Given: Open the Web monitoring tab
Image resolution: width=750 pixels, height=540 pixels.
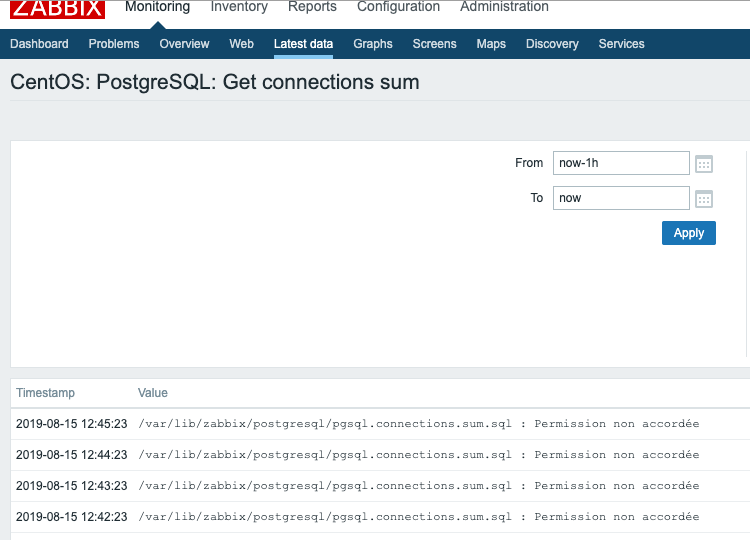Looking at the screenshot, I should click(241, 44).
